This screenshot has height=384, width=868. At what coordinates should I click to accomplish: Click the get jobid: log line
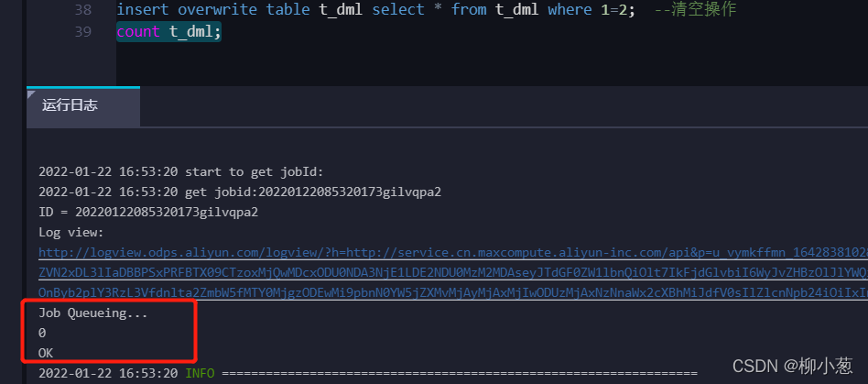[240, 192]
